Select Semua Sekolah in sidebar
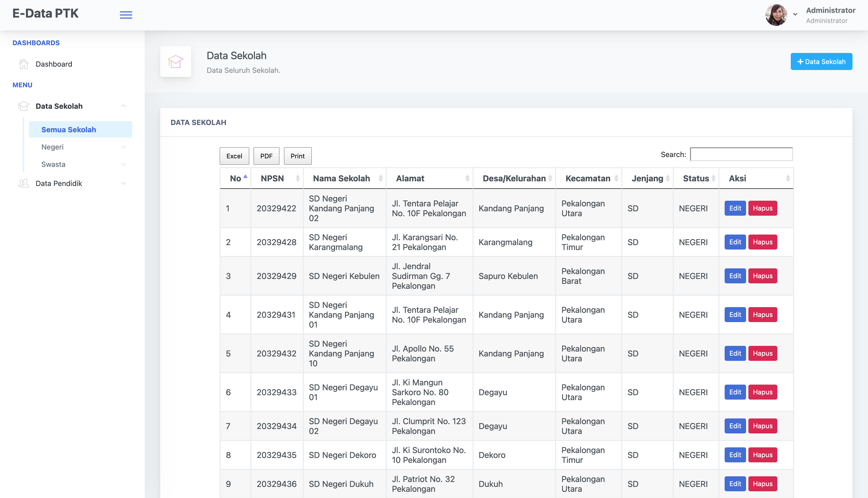868x498 pixels. 80,130
